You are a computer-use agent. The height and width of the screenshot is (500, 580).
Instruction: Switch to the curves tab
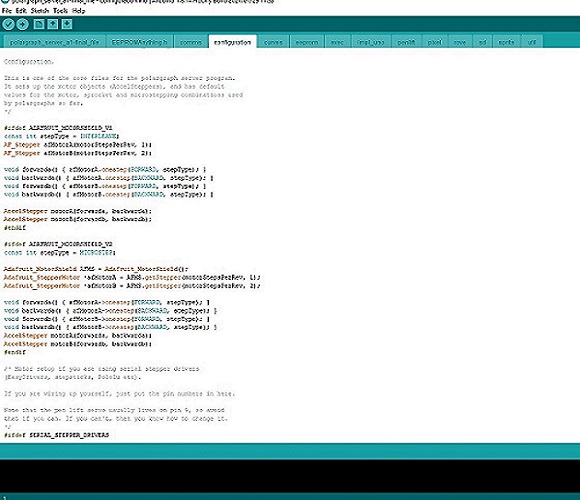[274, 42]
